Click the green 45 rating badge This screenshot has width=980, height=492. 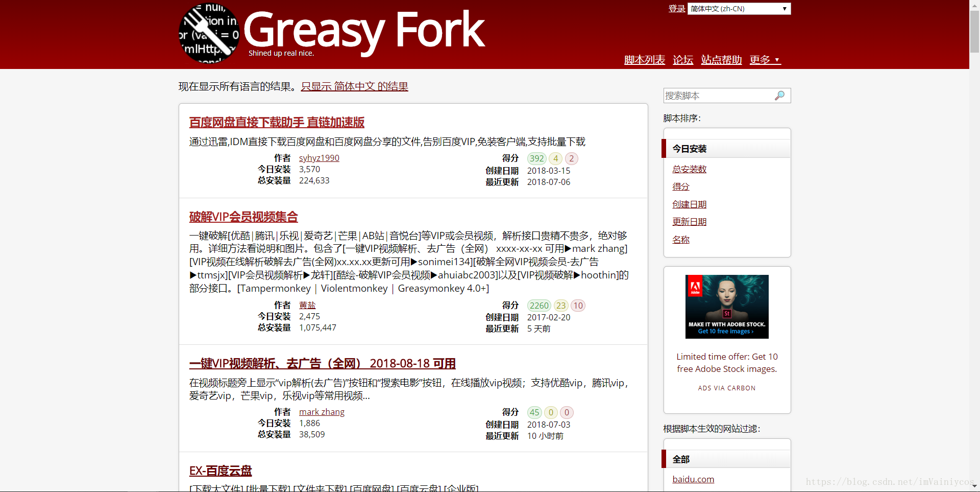click(x=534, y=412)
